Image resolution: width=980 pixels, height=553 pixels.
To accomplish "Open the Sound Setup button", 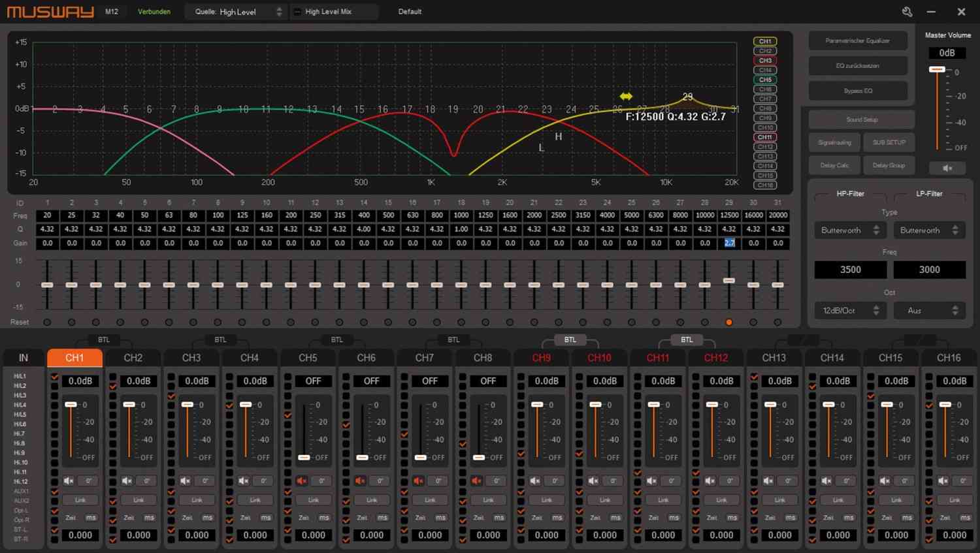I will coord(862,119).
